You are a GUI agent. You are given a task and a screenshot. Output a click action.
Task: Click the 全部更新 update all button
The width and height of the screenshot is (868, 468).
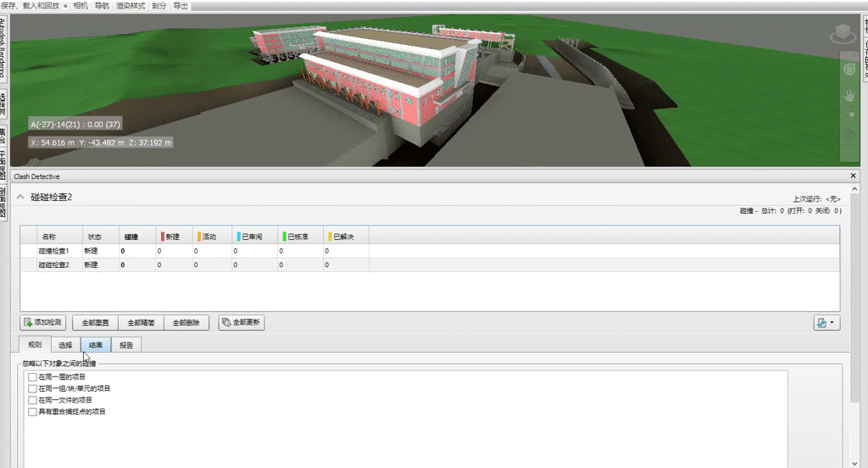coord(242,323)
